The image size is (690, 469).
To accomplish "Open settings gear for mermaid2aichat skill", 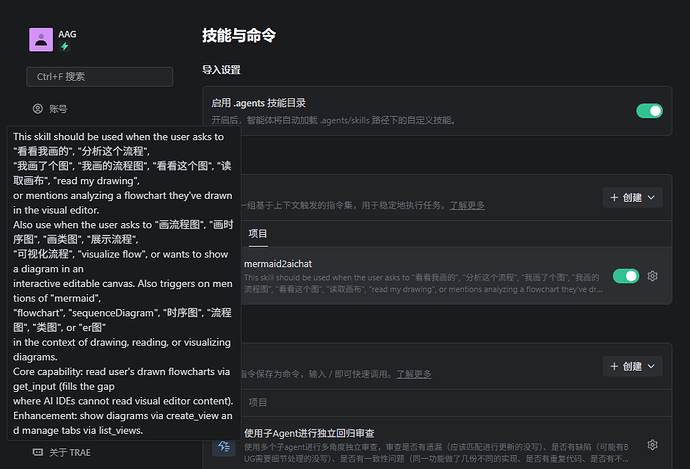I will 653,276.
